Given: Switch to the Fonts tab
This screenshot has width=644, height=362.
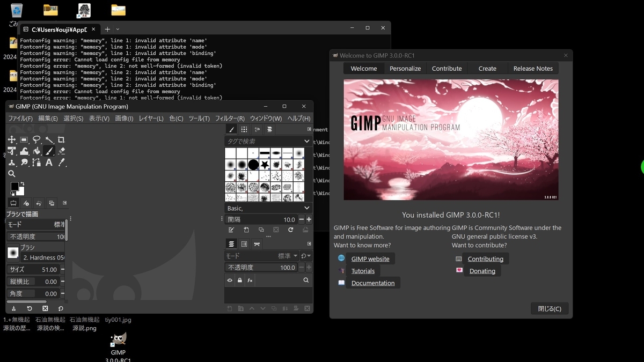Looking at the screenshot, I should 257,129.
